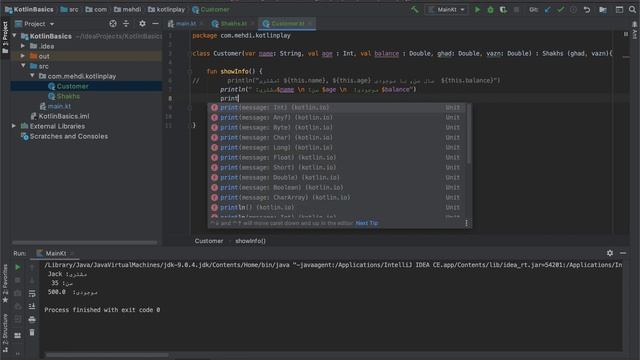Clear console with trash icon
The height and width of the screenshot is (360, 640).
coord(32,333)
